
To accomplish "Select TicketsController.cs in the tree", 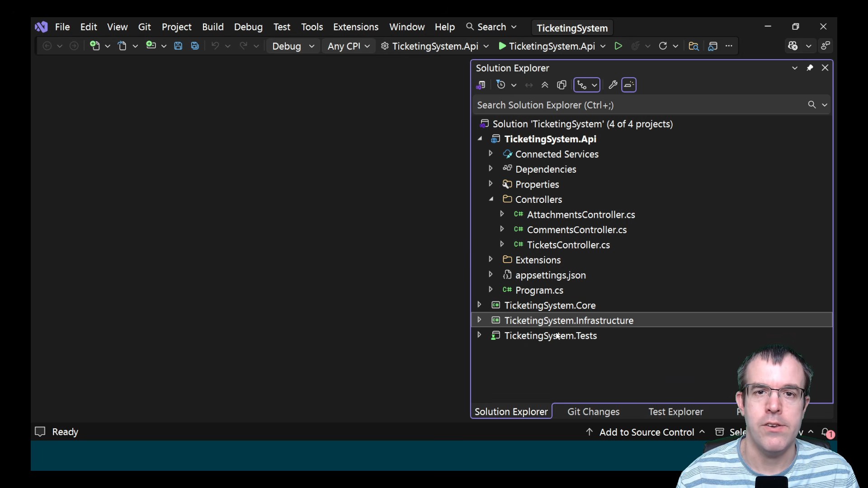I will (x=568, y=245).
